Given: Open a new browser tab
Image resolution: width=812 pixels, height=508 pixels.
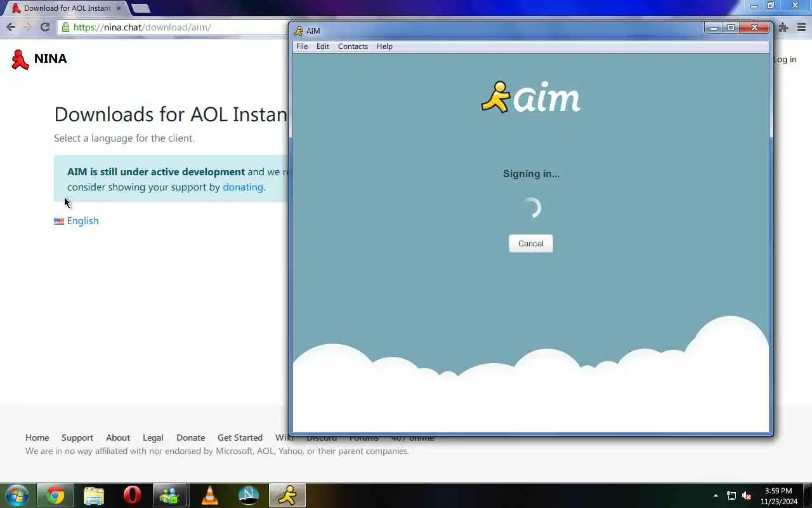Looking at the screenshot, I should pyautogui.click(x=140, y=8).
